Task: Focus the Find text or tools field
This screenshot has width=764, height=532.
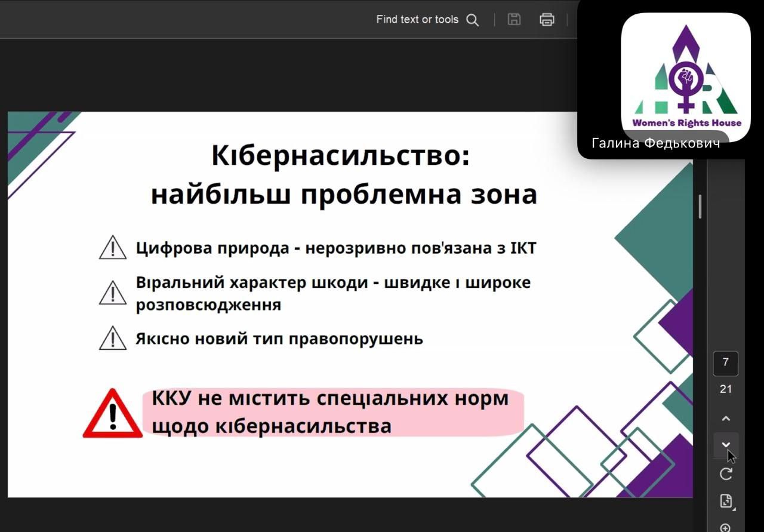Action: (x=417, y=20)
